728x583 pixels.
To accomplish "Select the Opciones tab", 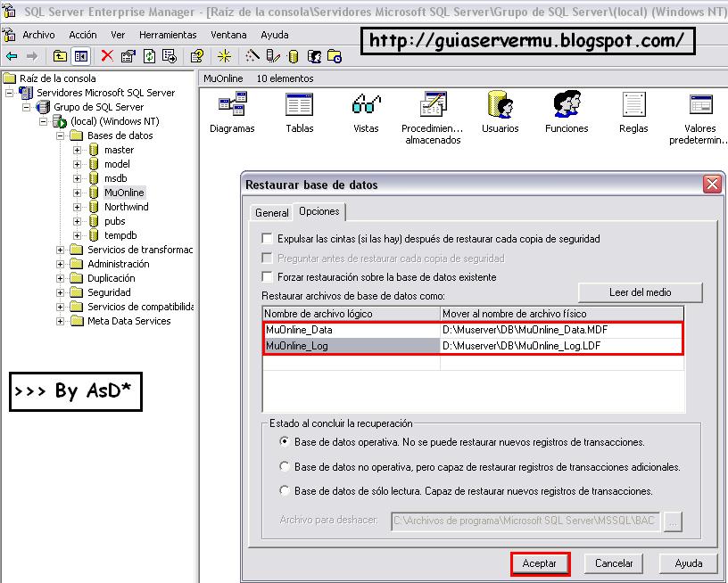I will [319, 211].
